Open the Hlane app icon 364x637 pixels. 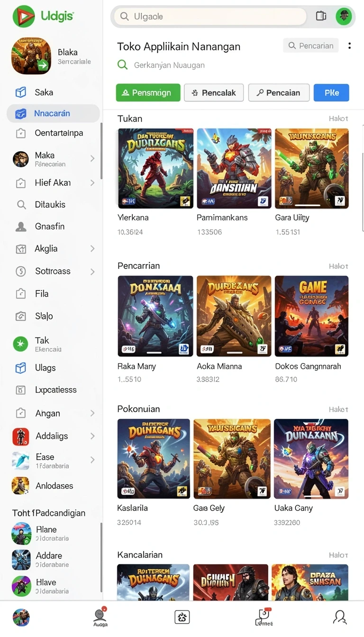(21, 533)
